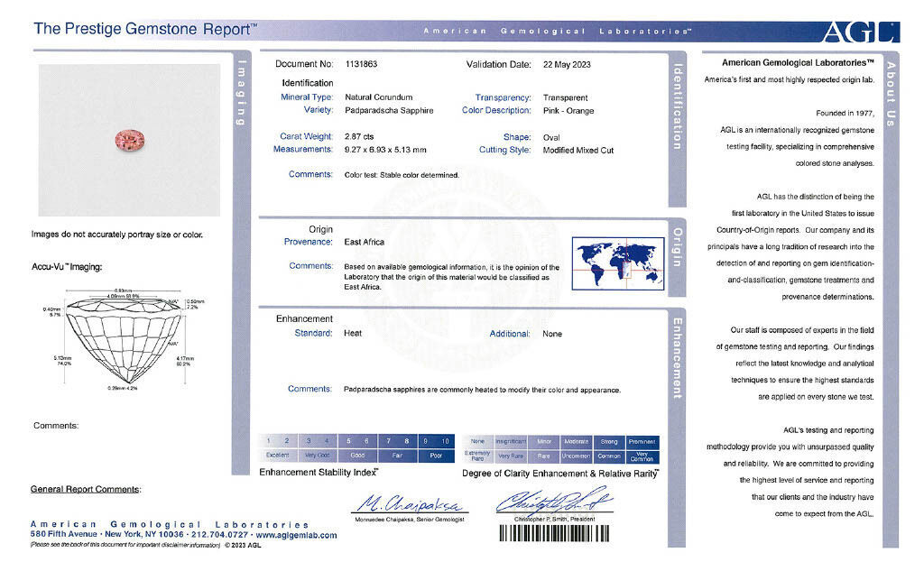Select the None / Extremely Rare clarity cell
This screenshot has width=924, height=562.
coord(478,449)
